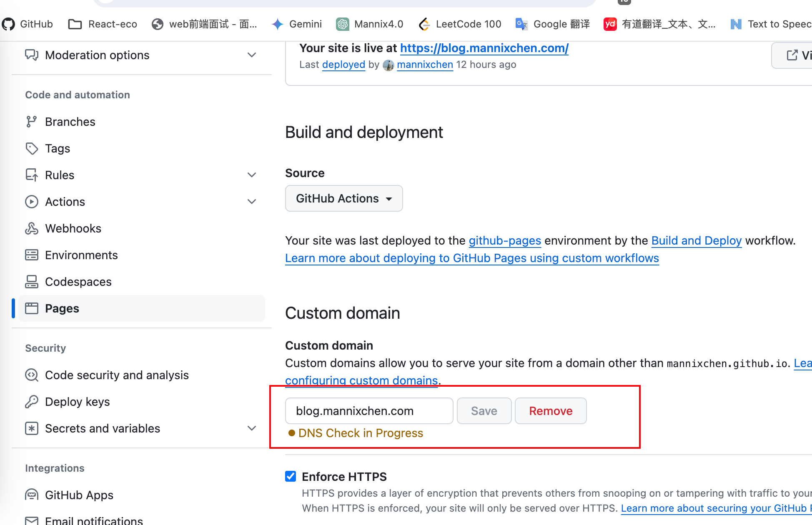Click the Webhooks icon
The height and width of the screenshot is (525, 812).
(32, 228)
